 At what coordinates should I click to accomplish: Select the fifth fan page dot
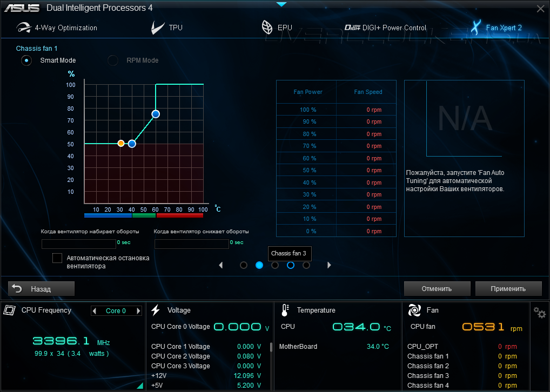[x=306, y=265]
